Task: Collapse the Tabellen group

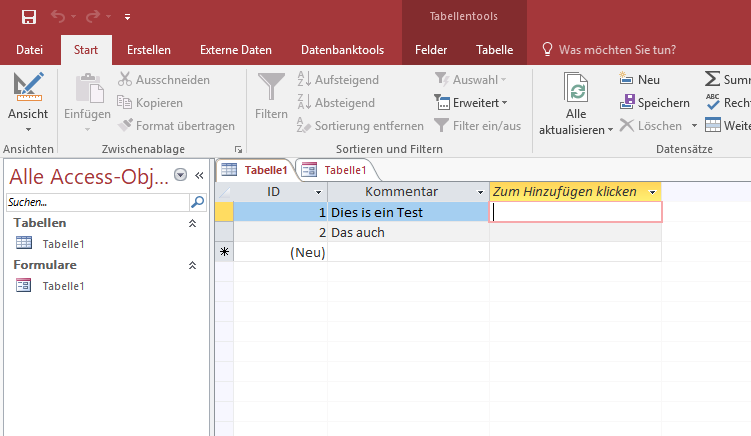Action: [192, 223]
